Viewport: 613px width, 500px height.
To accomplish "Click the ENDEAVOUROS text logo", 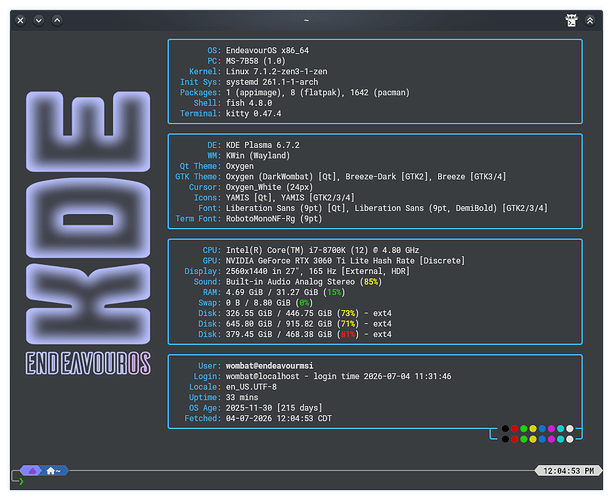I will pos(88,363).
